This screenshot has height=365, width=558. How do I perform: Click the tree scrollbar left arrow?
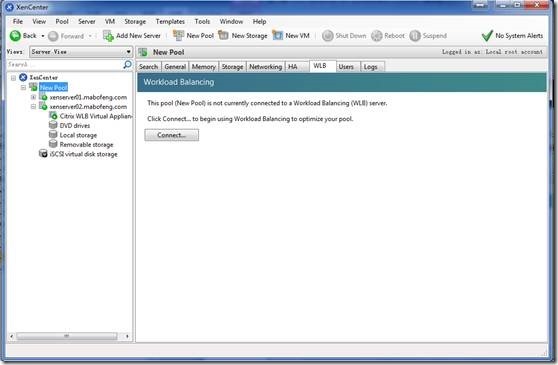pos(12,336)
